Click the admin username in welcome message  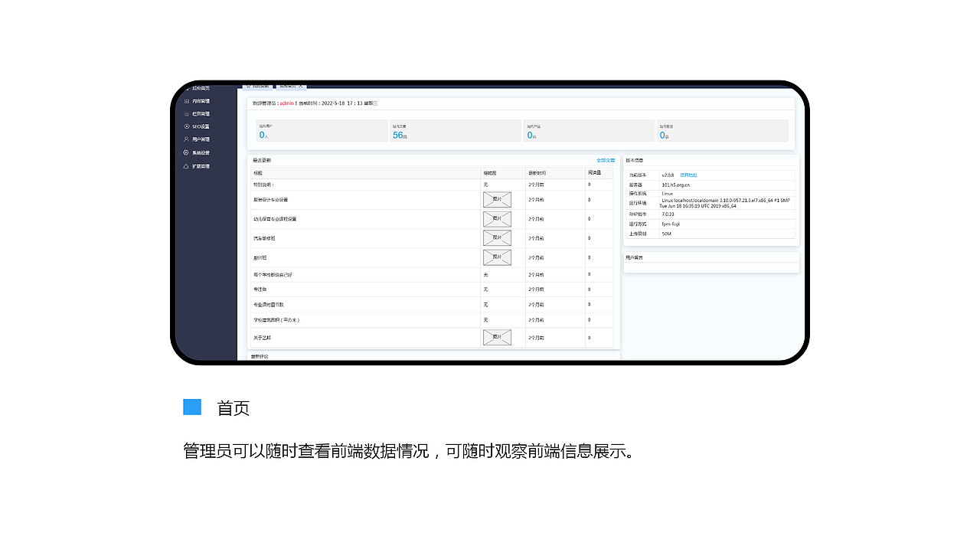point(286,103)
